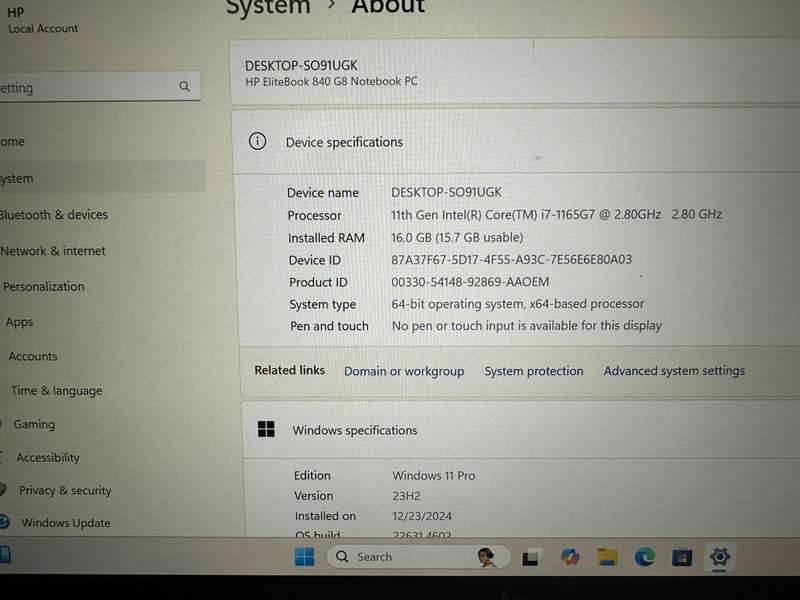Open Gaming settings
800x600 pixels.
pyautogui.click(x=34, y=424)
